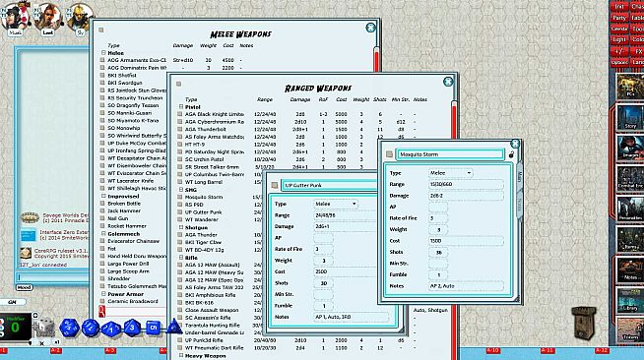Open the Story sidebar icon
This screenshot has width=644, height=360.
tap(629, 117)
